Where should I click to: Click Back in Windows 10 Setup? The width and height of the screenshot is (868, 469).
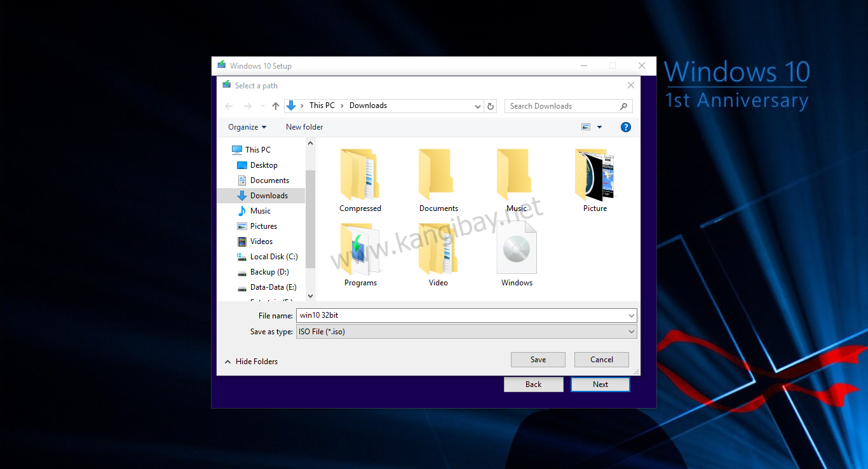[x=534, y=384]
